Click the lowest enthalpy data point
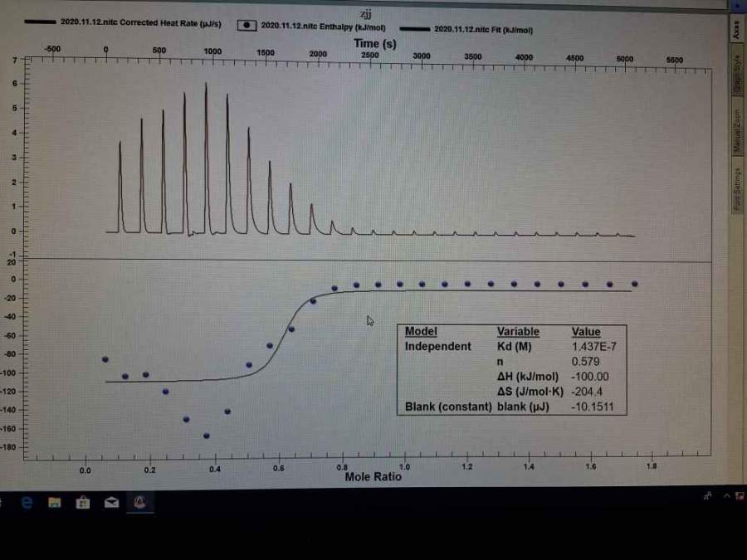The height and width of the screenshot is (560, 747). (x=207, y=436)
